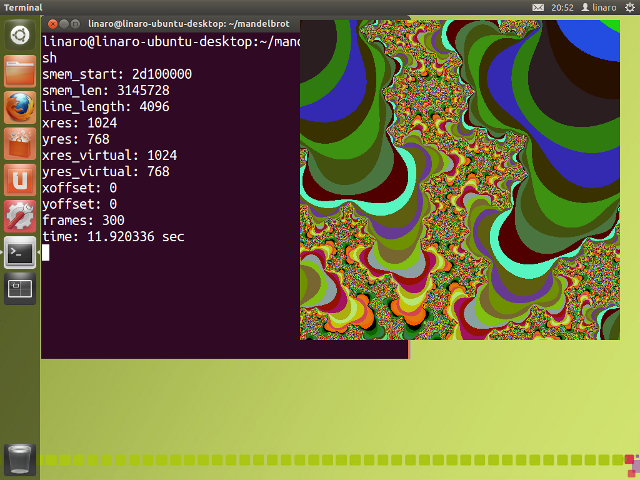Click the Terminal label in top panel
The width and height of the screenshot is (640, 480).
pos(23,7)
